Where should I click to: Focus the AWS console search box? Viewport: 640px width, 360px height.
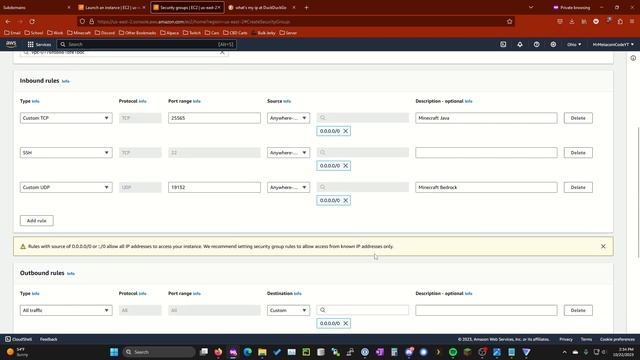coord(147,44)
